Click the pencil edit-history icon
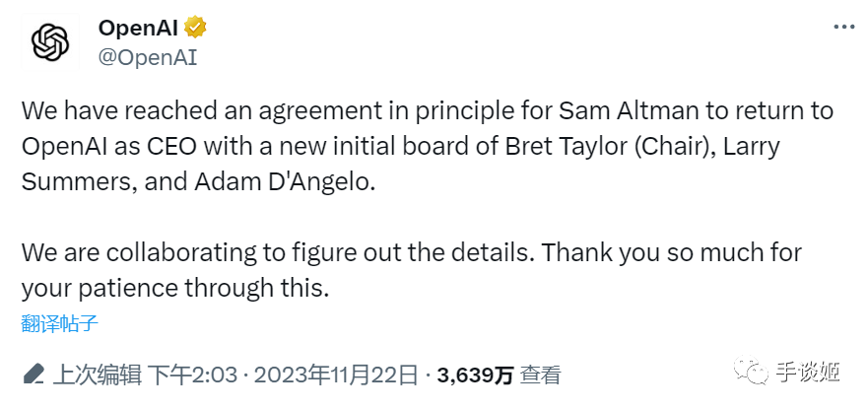This screenshot has height=410, width=868. coord(33,376)
